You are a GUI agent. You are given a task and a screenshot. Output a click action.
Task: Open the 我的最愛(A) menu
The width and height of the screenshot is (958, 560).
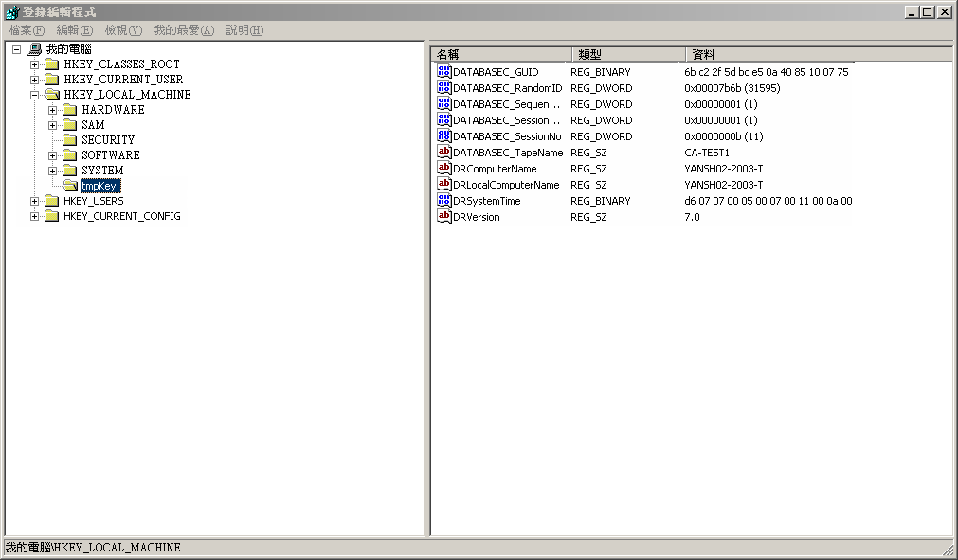[184, 30]
